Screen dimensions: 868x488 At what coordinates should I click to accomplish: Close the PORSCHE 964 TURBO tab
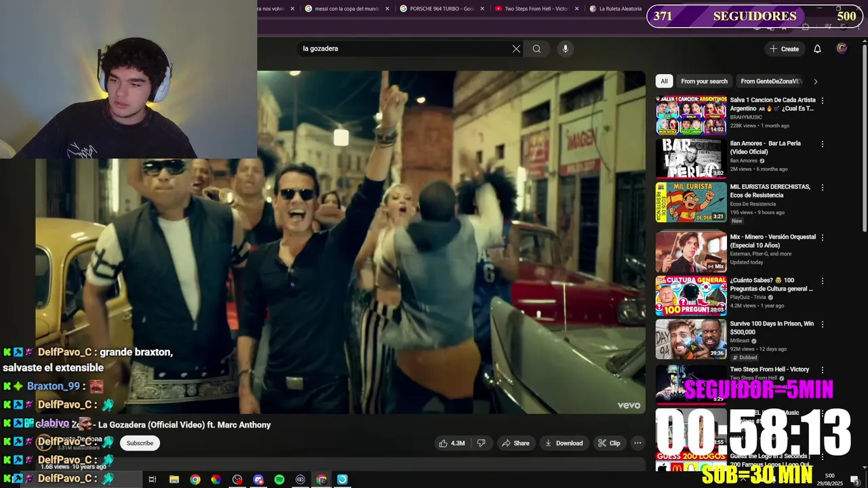(x=482, y=9)
